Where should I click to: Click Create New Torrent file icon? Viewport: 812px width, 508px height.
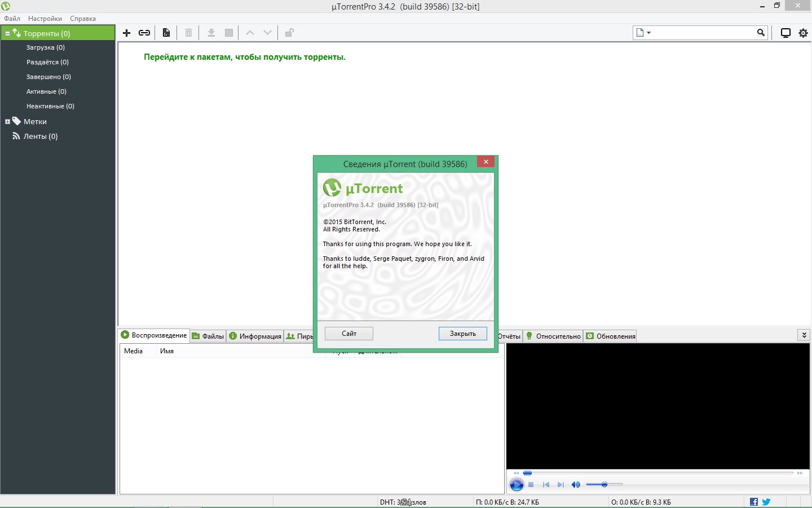[166, 33]
